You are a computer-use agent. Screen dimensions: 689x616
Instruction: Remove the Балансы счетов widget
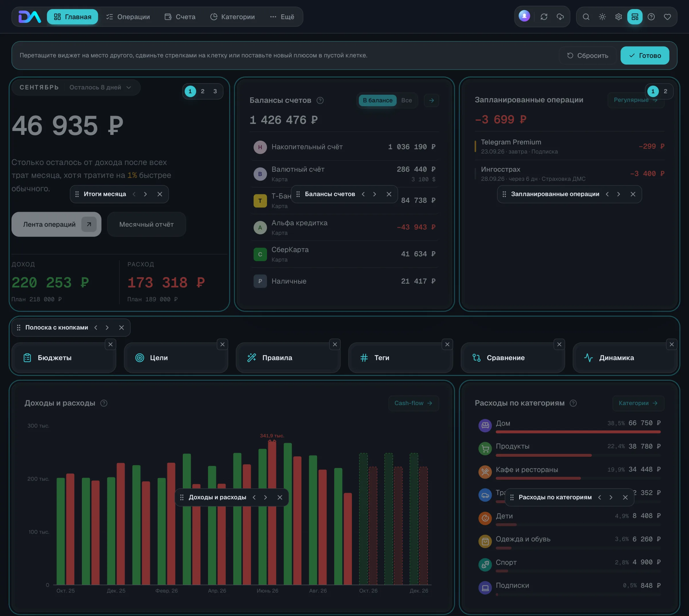tap(389, 194)
